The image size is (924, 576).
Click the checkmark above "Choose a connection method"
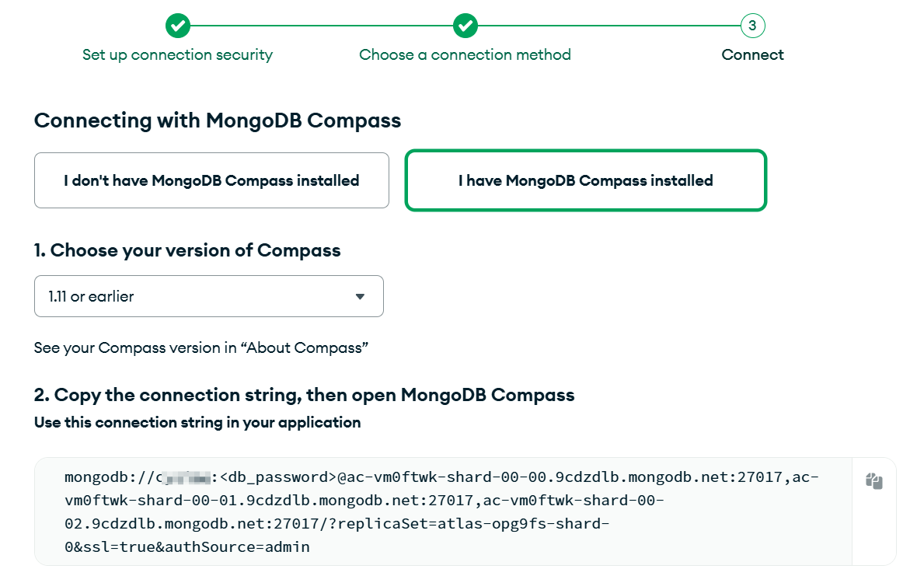click(465, 25)
